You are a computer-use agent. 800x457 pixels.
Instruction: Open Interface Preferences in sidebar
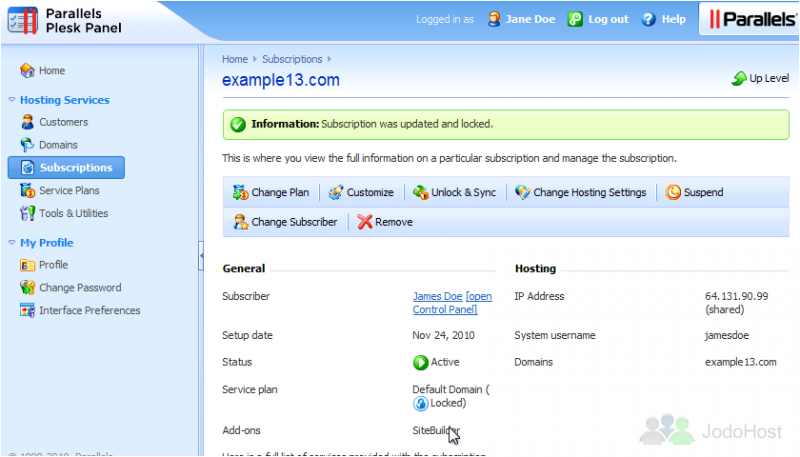click(x=90, y=310)
